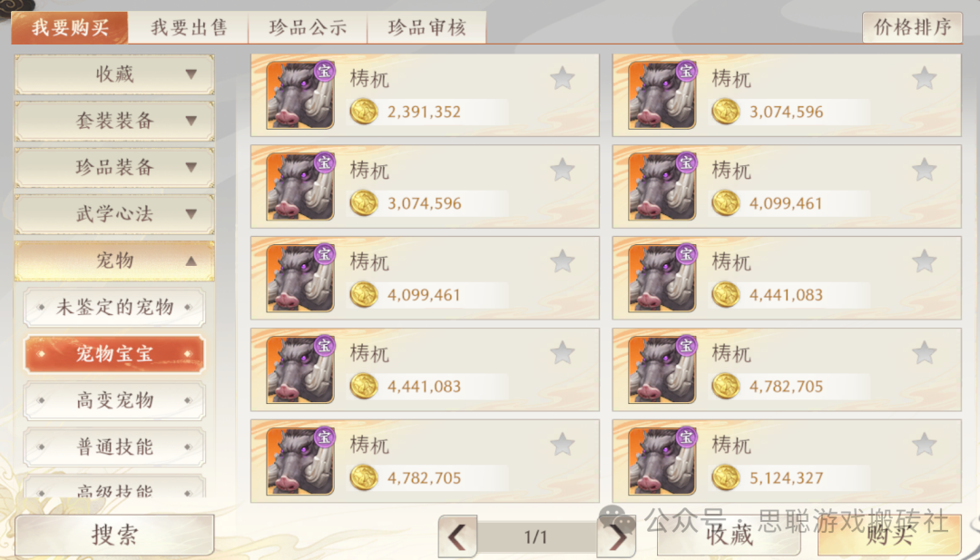Click the 梼杌 icon in left column priced 4,441,083
Screen dimensions: 980x560
click(300, 370)
